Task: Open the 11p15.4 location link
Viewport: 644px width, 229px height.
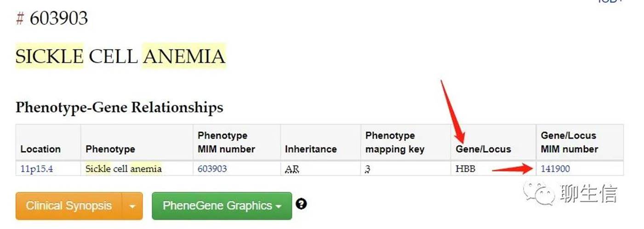Action: pos(37,169)
